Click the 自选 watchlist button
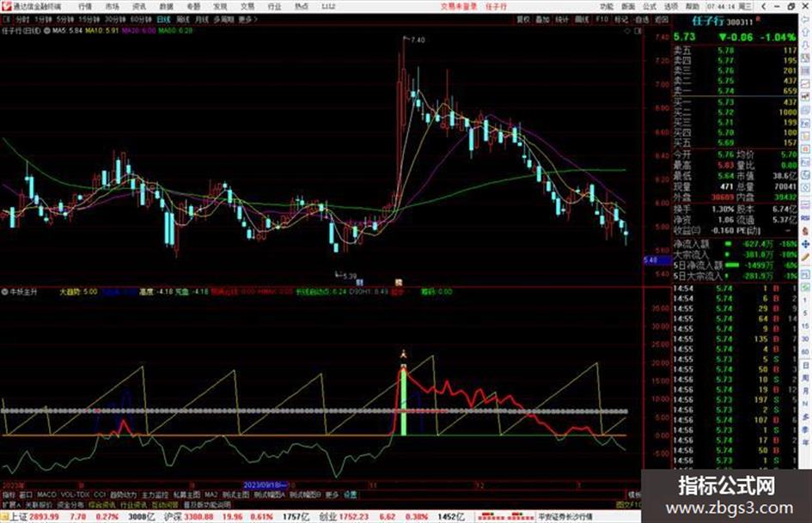The width and height of the screenshot is (812, 523). click(x=641, y=19)
